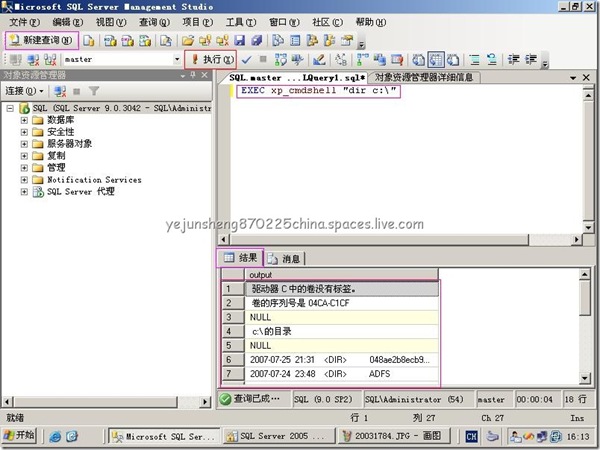Open a file with the folder icon
This screenshot has height=450, width=600.
[x=188, y=40]
